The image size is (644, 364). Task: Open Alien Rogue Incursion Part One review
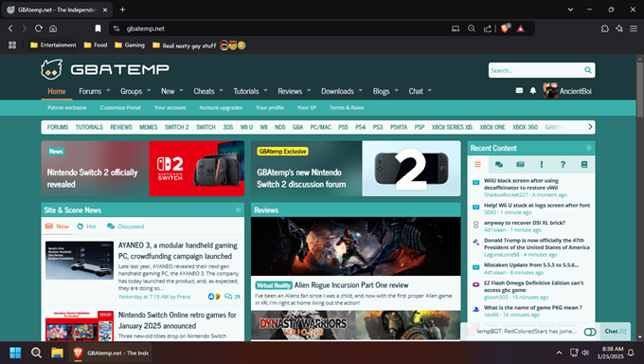(x=351, y=285)
